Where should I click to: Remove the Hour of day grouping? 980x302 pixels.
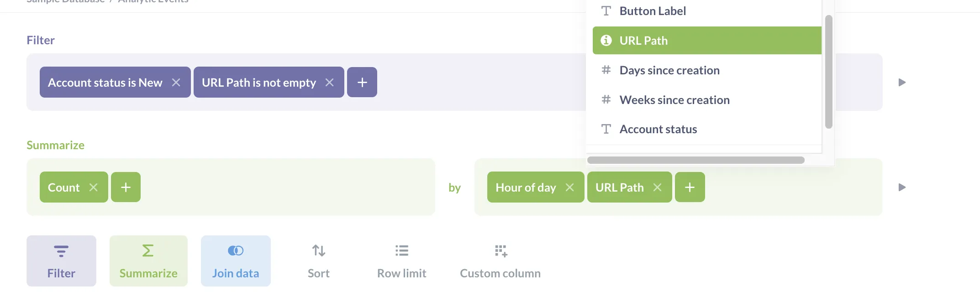click(569, 187)
